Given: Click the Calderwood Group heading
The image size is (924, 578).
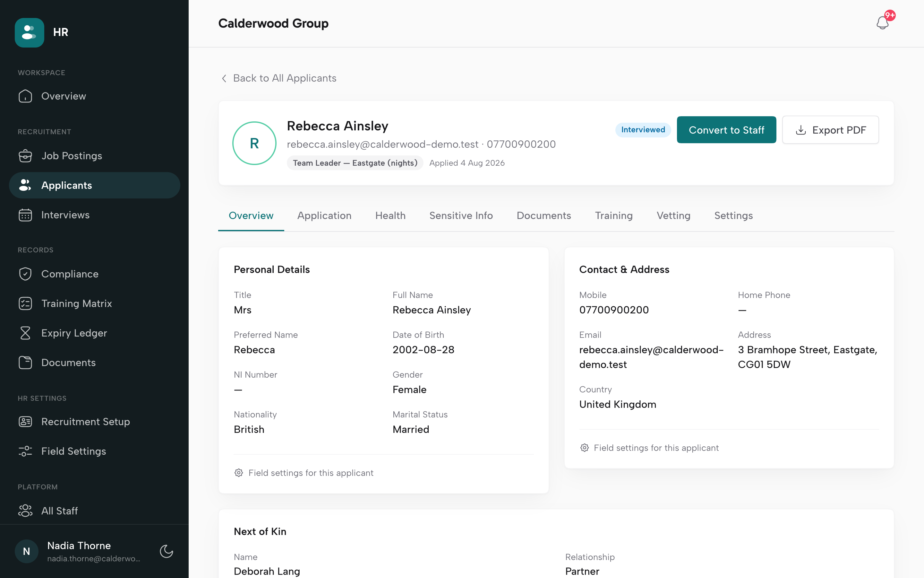Looking at the screenshot, I should 273,23.
